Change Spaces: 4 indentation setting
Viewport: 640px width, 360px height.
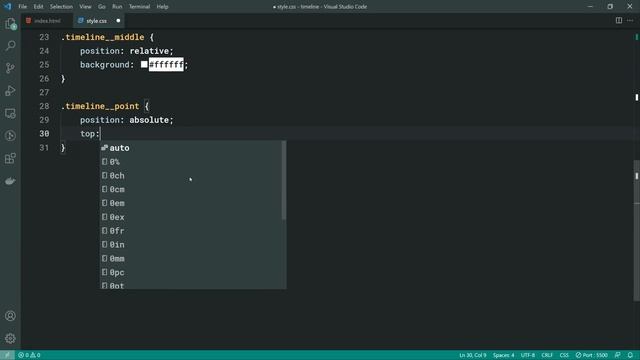pos(503,355)
